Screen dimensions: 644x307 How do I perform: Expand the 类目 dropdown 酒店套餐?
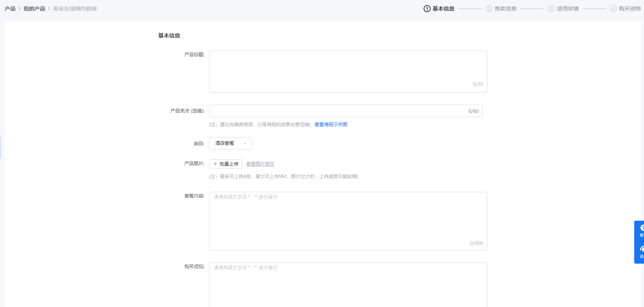coord(231,143)
